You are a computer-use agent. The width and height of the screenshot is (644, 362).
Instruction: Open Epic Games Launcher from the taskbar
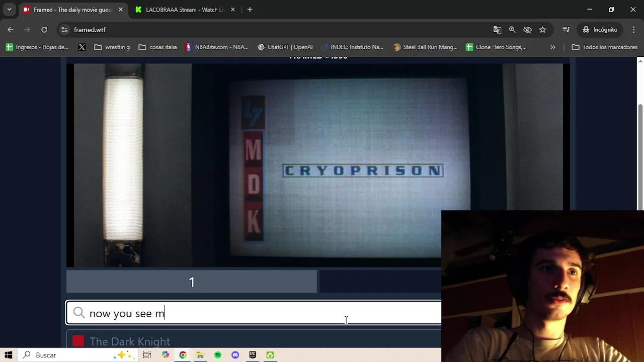pyautogui.click(x=253, y=355)
